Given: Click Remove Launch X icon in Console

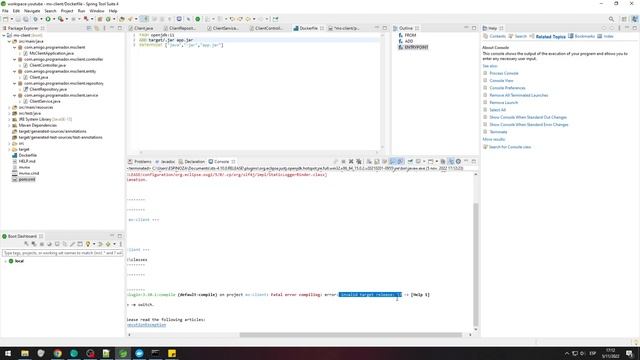Looking at the screenshot, I should 351,162.
